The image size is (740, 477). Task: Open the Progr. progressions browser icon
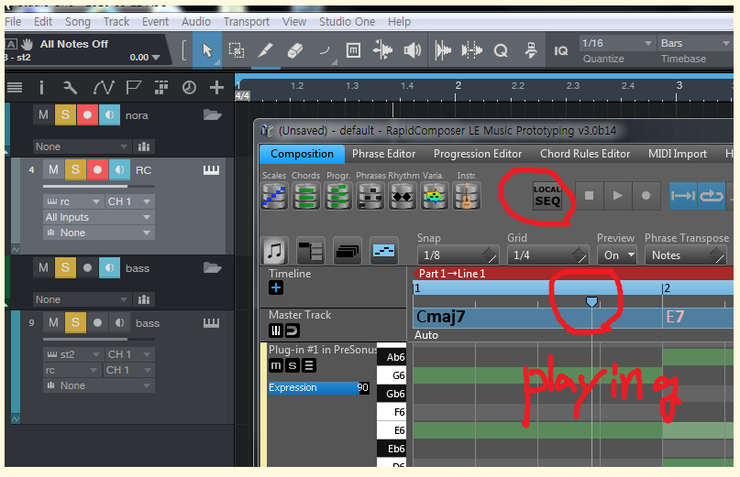[338, 196]
